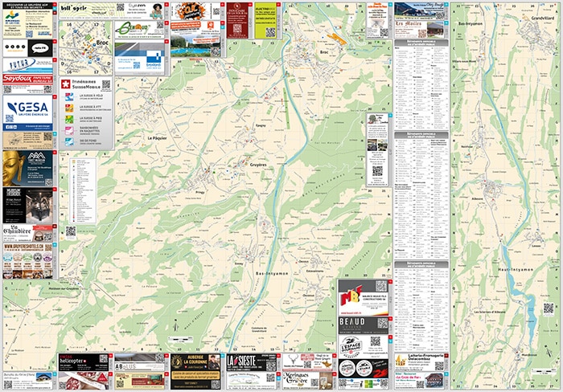The image size is (563, 392).
Task: Click the QR code in the La Sieste advert
Action: tap(271, 365)
